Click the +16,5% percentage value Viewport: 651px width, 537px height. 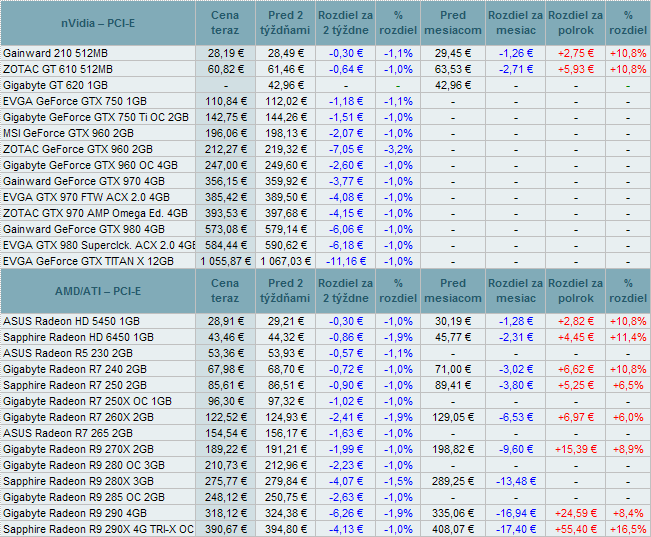(x=628, y=528)
